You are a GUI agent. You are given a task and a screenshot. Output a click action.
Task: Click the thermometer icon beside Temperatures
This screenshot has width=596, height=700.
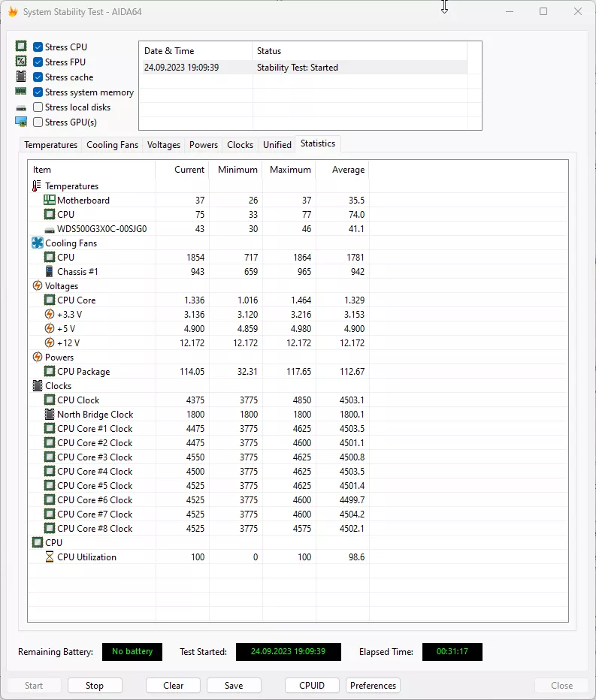tap(37, 186)
